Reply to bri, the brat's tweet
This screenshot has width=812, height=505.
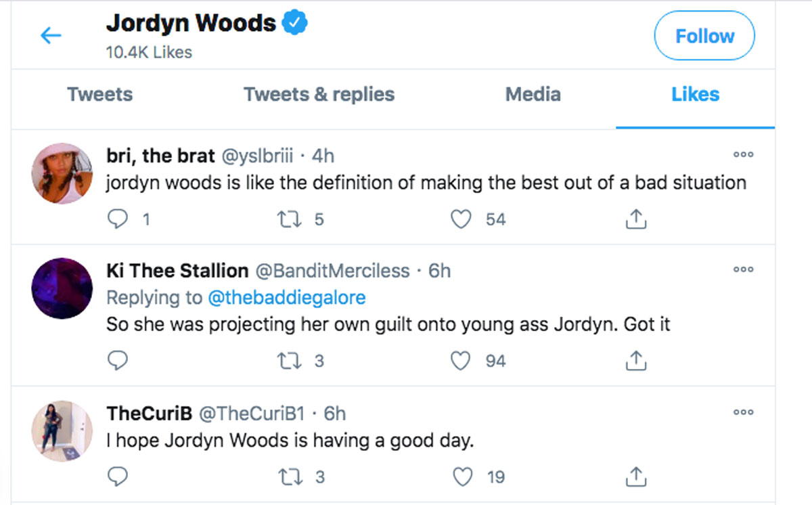(x=118, y=219)
